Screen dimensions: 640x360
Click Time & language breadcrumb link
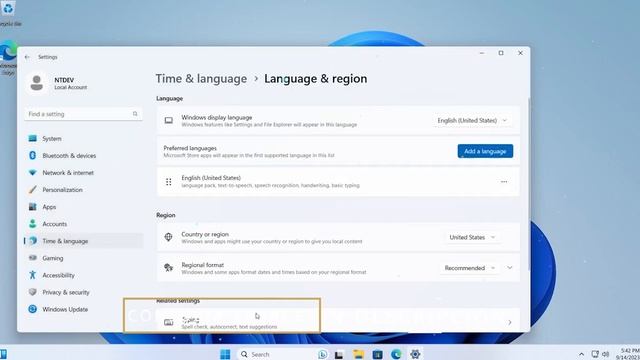click(201, 79)
